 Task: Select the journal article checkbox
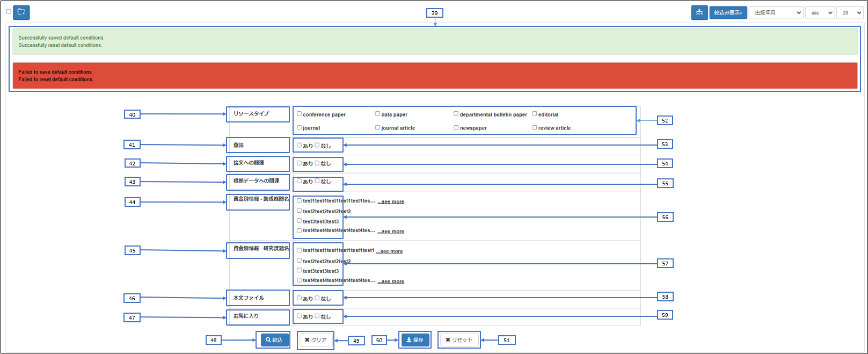click(x=377, y=127)
